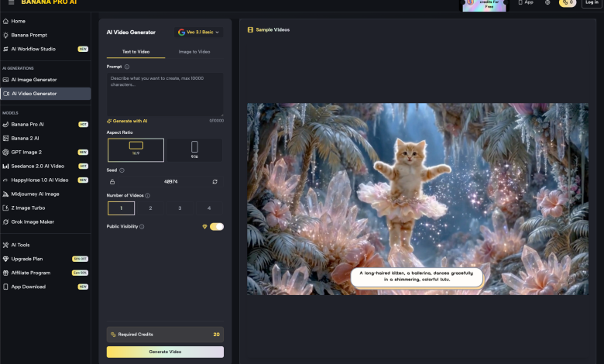604x364 pixels.
Task: Click the language globe icon
Action: pyautogui.click(x=547, y=2)
